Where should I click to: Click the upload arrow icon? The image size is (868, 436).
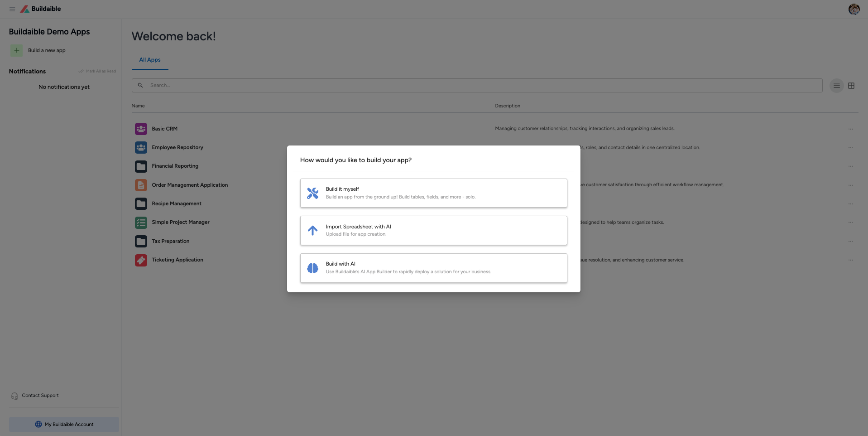tap(312, 230)
